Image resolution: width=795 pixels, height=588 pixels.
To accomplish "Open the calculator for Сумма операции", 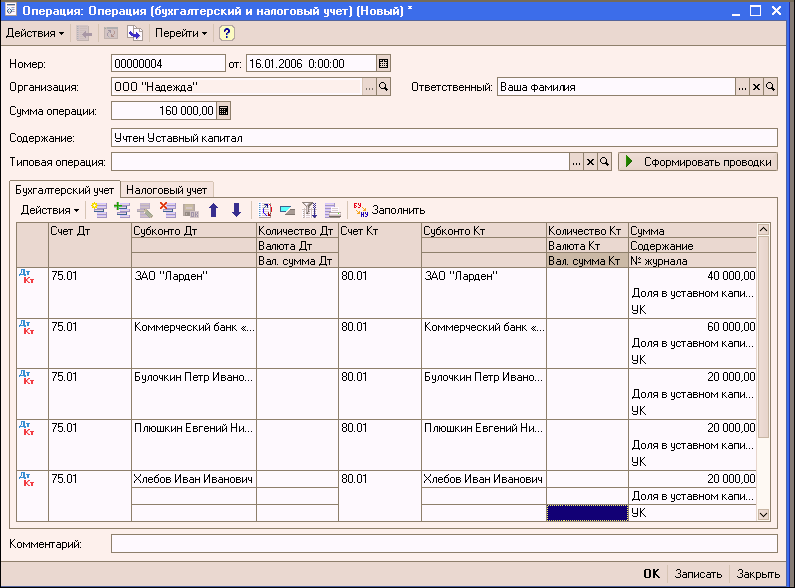I will point(224,111).
